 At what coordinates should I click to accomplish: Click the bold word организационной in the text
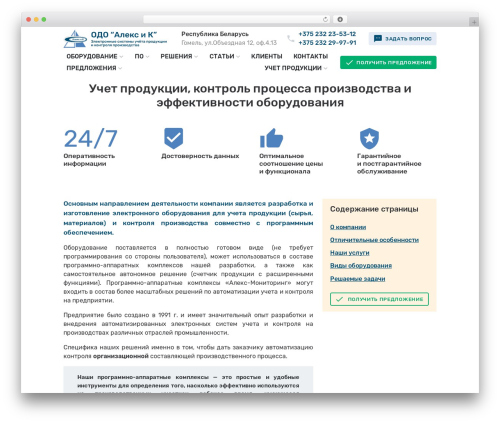(121, 356)
